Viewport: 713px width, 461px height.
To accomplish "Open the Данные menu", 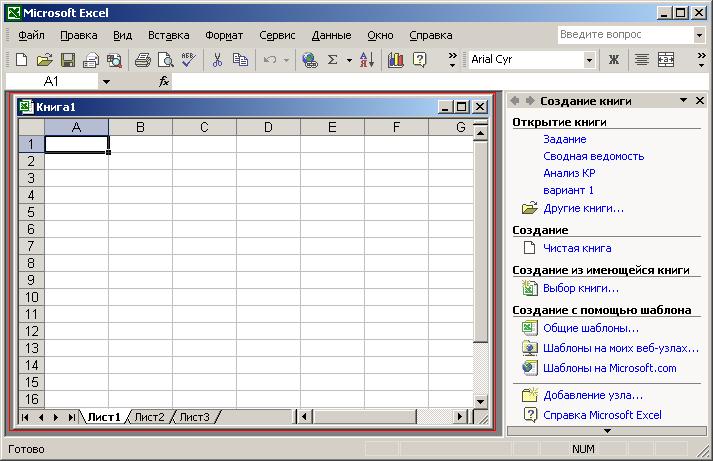I will pyautogui.click(x=331, y=35).
